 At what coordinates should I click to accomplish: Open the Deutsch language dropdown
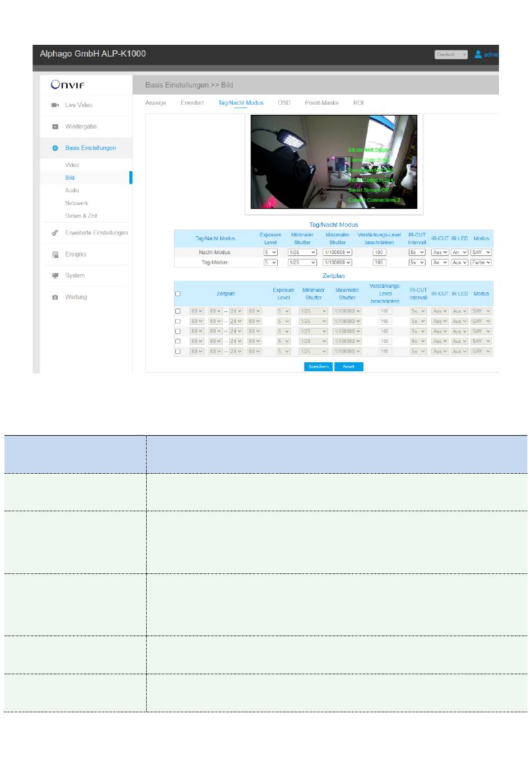click(451, 54)
